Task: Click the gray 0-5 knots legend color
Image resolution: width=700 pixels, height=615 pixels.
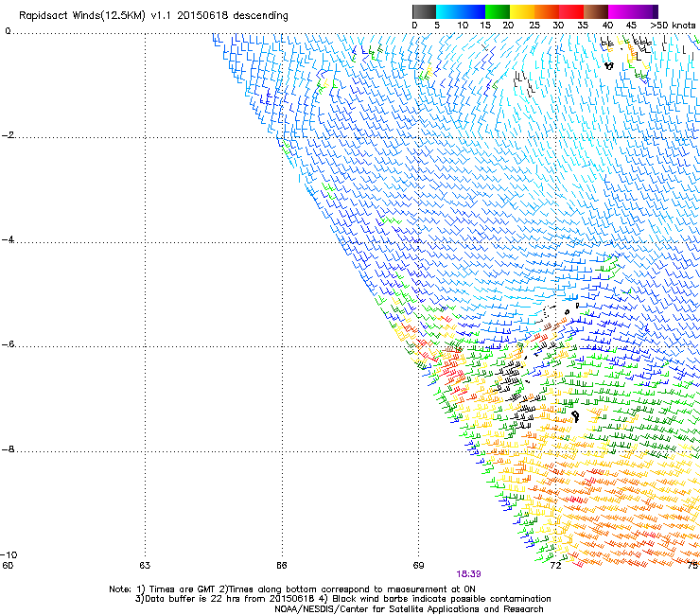Action: 424,11
